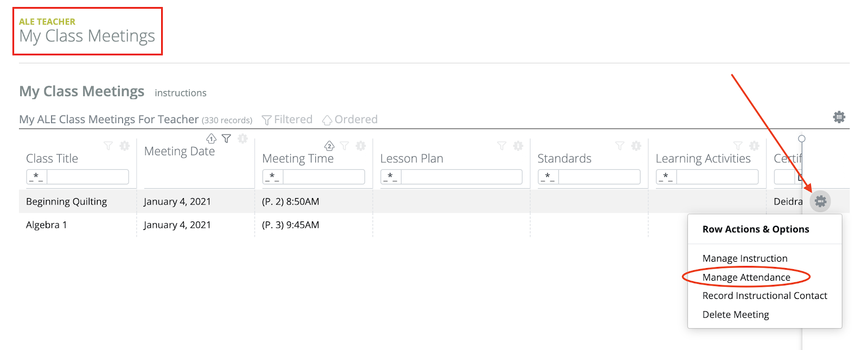Open the Standards filter operator selector
This screenshot has height=350, width=868.
click(548, 177)
